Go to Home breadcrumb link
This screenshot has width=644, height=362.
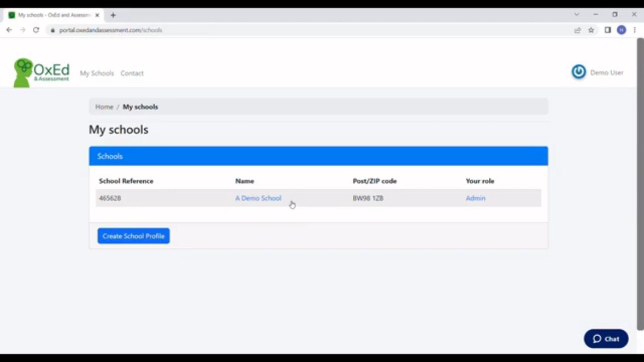[x=104, y=107]
